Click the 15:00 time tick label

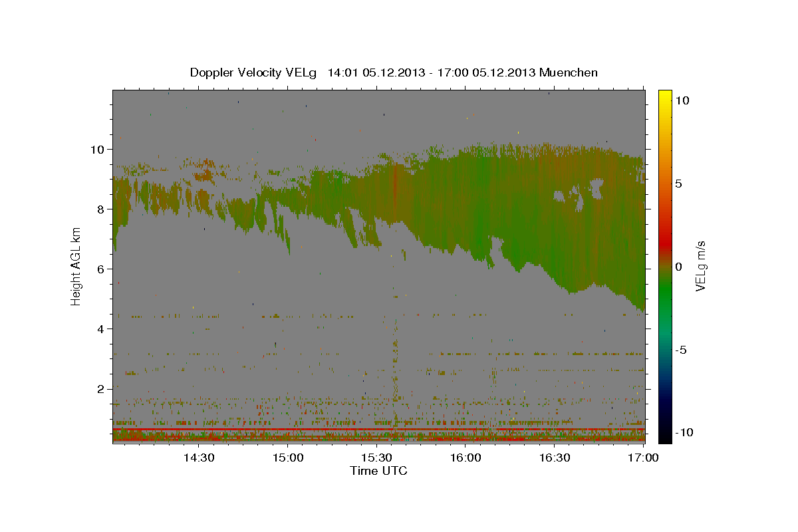pyautogui.click(x=288, y=458)
